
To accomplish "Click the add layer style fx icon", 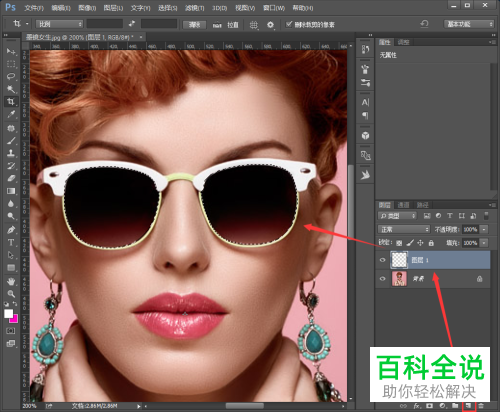I will [x=417, y=406].
